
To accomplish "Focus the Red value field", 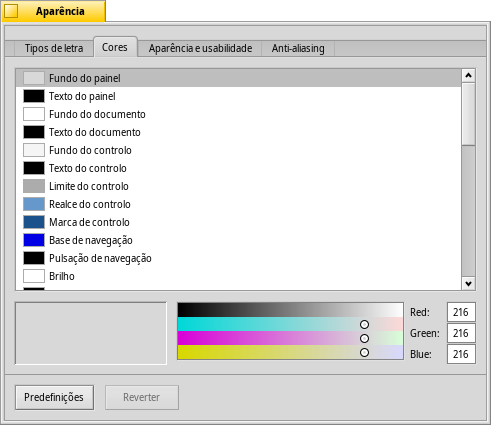I will pyautogui.click(x=461, y=312).
